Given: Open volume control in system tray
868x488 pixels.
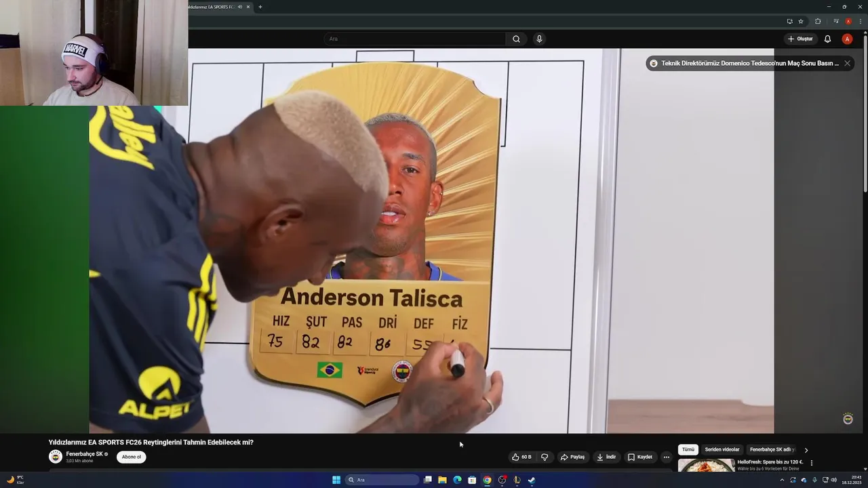Looking at the screenshot, I should pyautogui.click(x=833, y=480).
